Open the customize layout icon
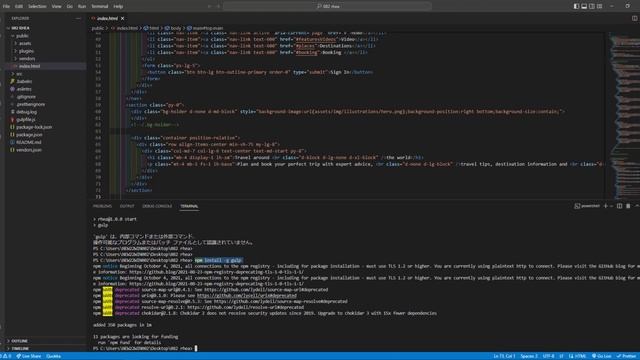 [x=600, y=6]
